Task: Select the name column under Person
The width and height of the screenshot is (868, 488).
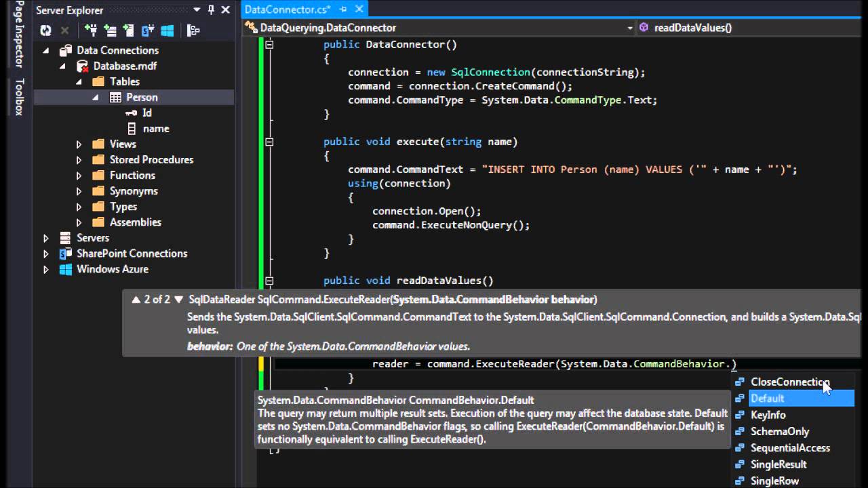Action: (x=155, y=129)
